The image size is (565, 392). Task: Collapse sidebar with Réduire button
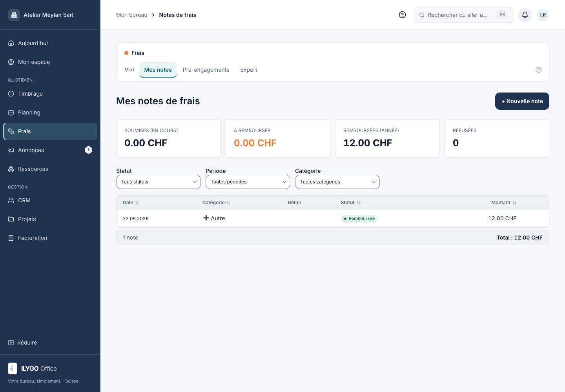23,343
